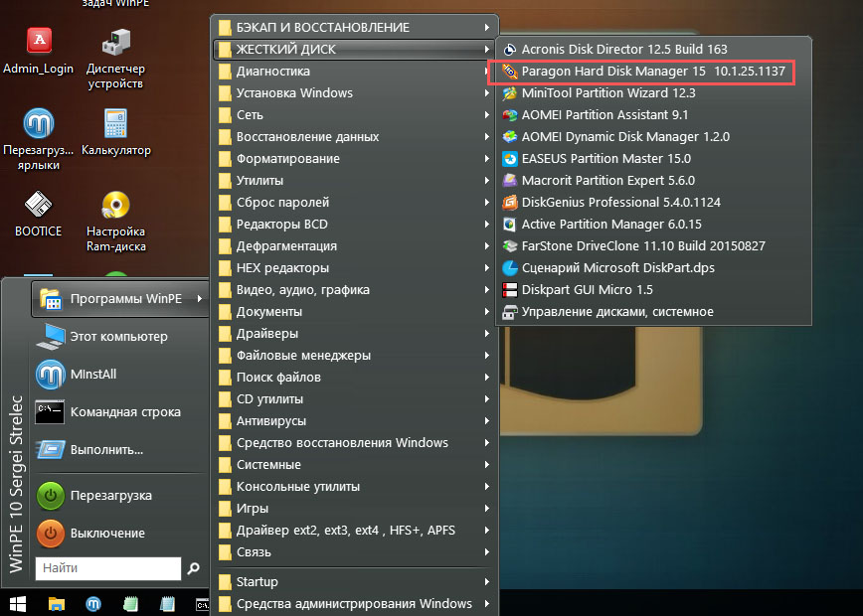This screenshot has height=616, width=863.
Task: Open the Поиск файлов menu folder
Action: [x=354, y=378]
